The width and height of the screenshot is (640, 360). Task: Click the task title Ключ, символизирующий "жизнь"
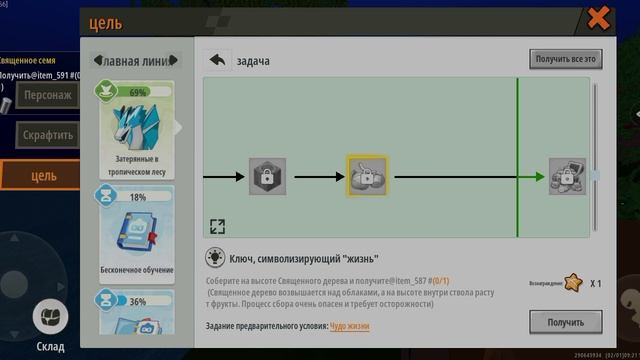(304, 258)
